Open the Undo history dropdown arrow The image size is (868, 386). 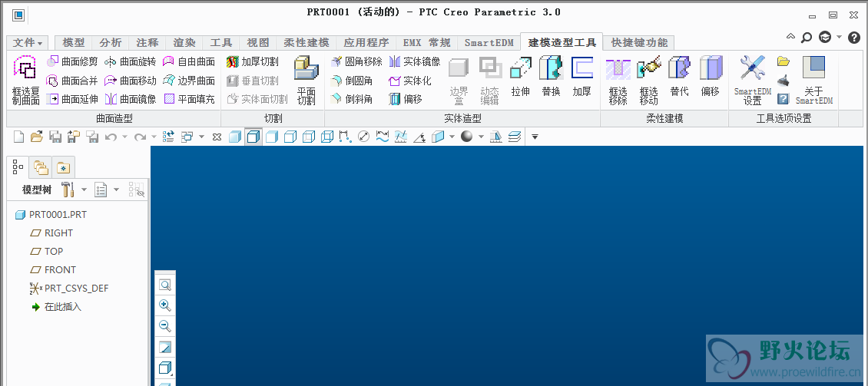point(124,137)
